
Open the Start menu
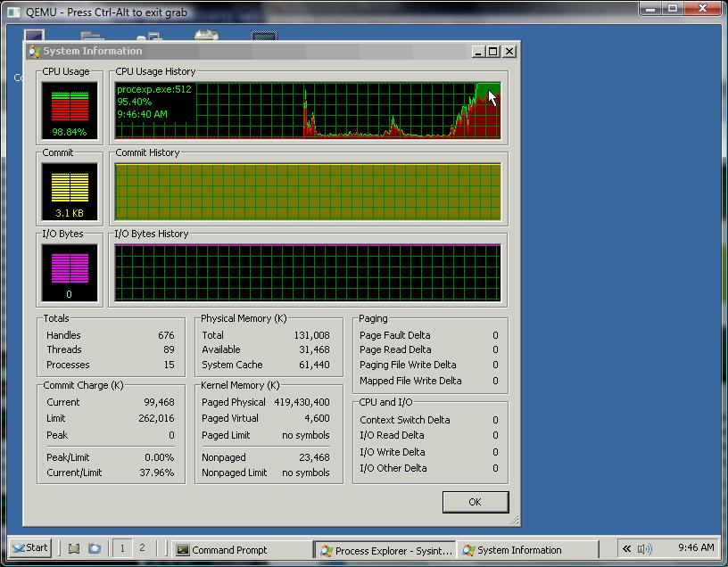[x=29, y=548]
